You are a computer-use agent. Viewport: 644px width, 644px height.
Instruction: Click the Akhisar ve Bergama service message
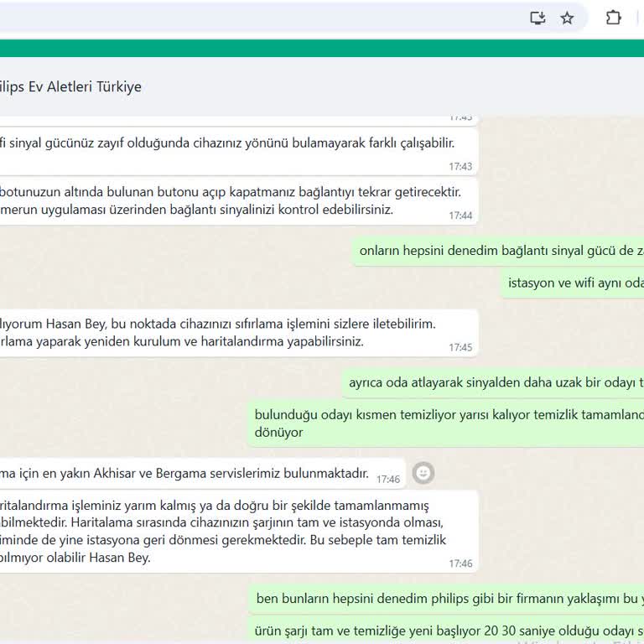tap(184, 474)
